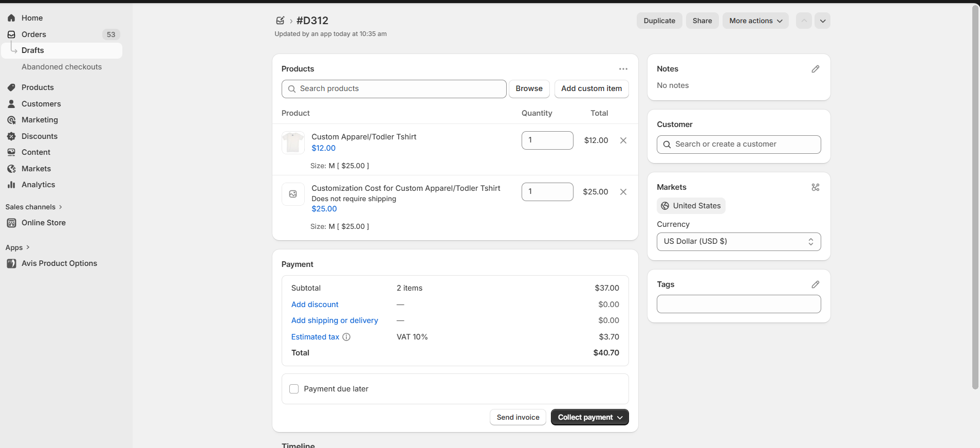Enable the Payment due later checkbox

coord(294,389)
